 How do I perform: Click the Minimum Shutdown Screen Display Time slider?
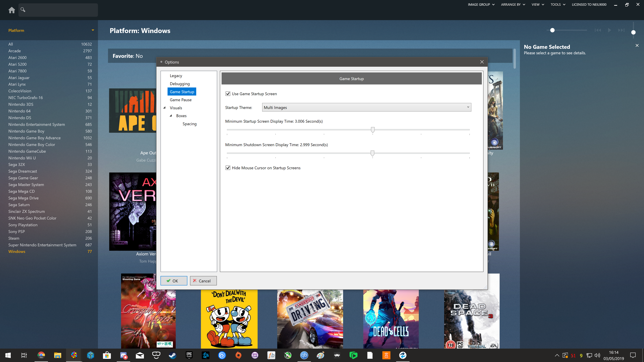(348, 153)
